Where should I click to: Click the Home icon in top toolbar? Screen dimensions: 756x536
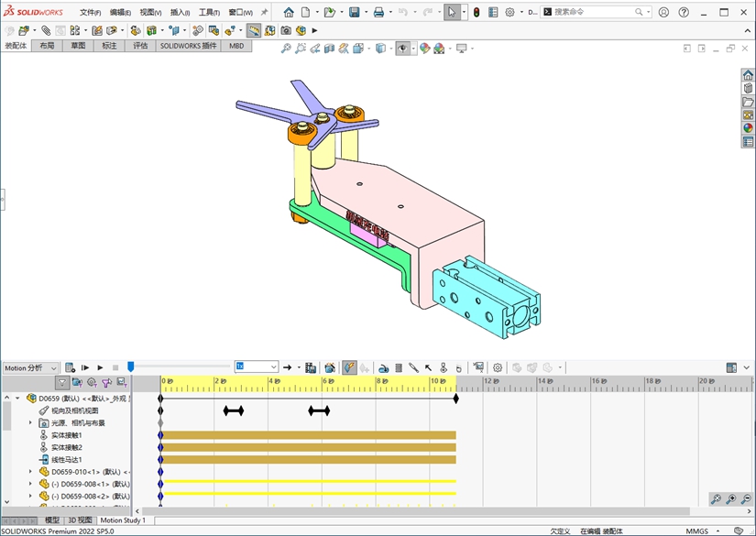pos(289,13)
